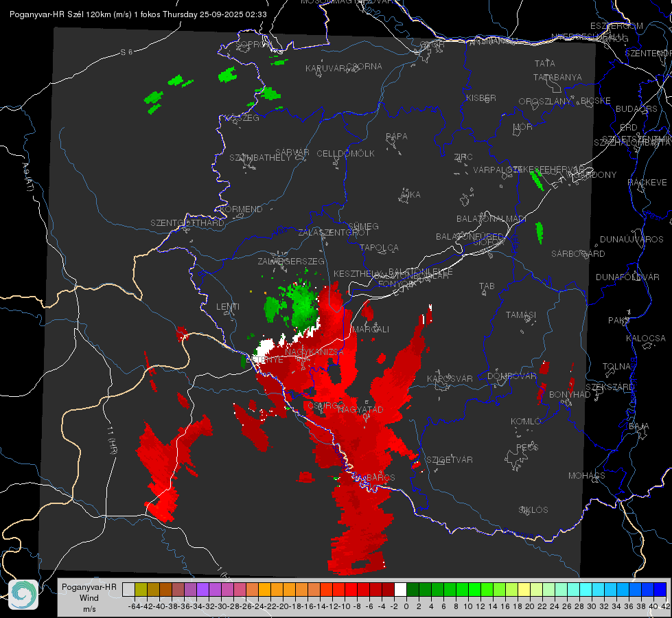Click the KOMLÓ city label
The width and height of the screenshot is (672, 618).
[525, 422]
